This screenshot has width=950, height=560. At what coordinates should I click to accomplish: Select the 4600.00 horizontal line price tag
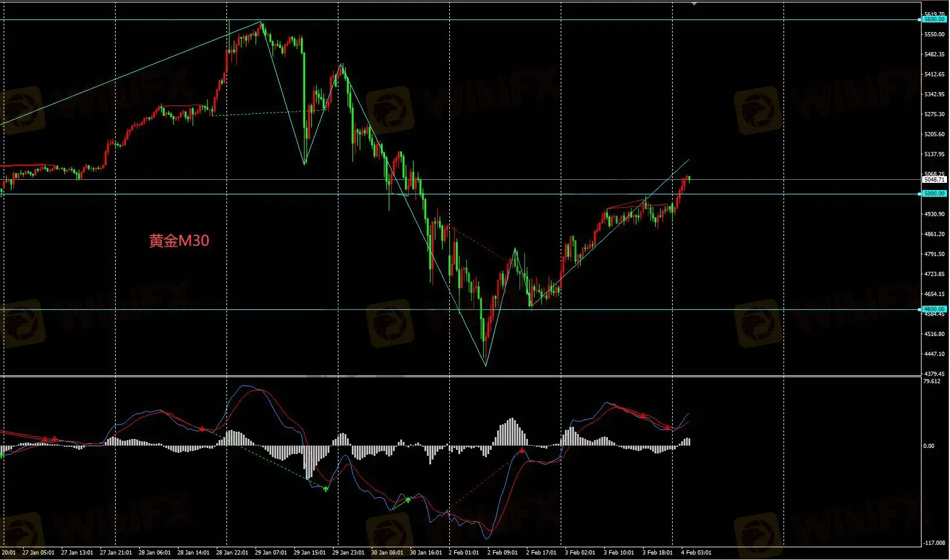(934, 309)
